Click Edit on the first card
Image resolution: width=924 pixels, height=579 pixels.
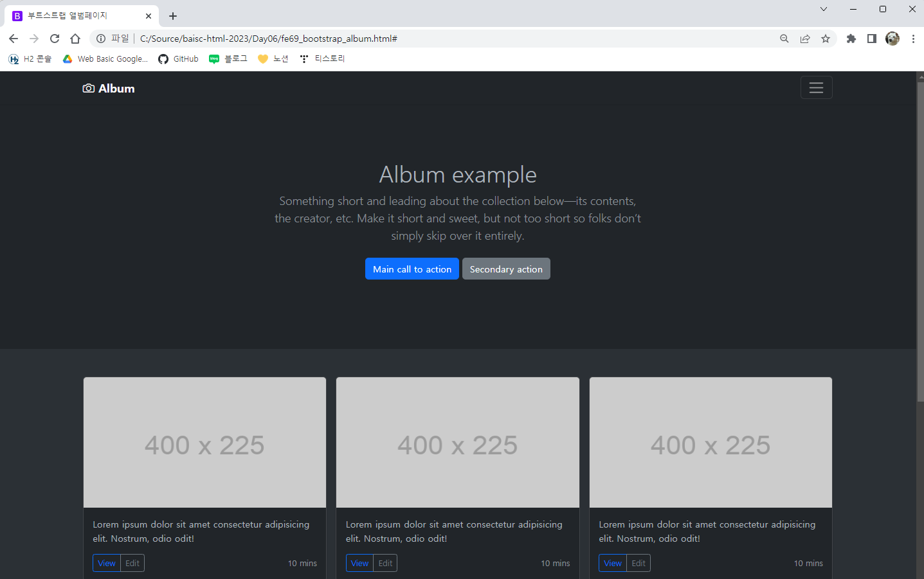pos(132,563)
